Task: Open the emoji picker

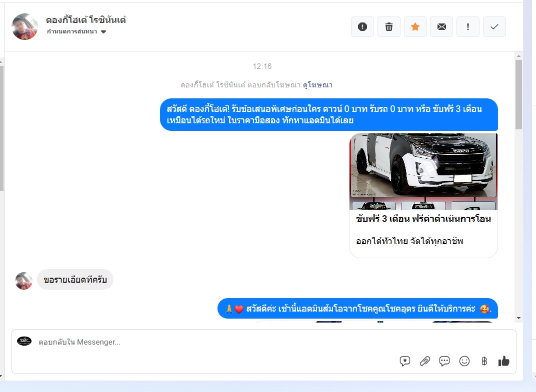Action: 464,361
